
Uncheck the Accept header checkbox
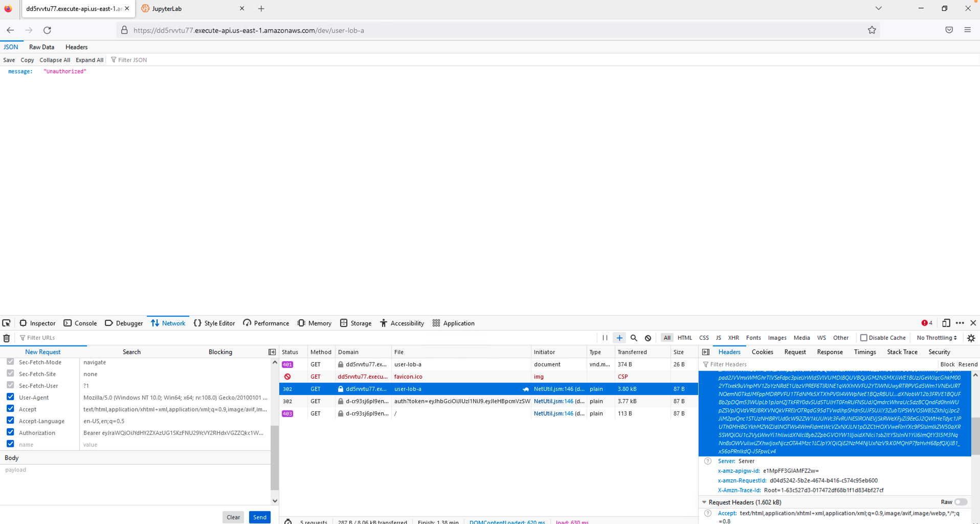click(10, 408)
